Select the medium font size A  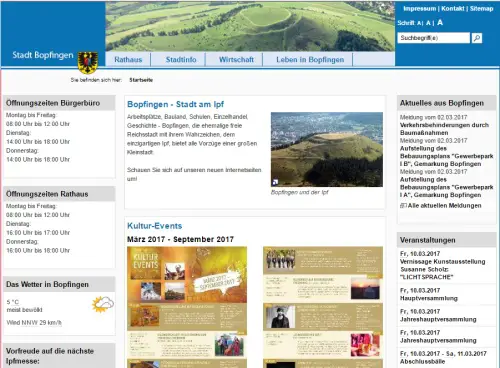tap(428, 23)
